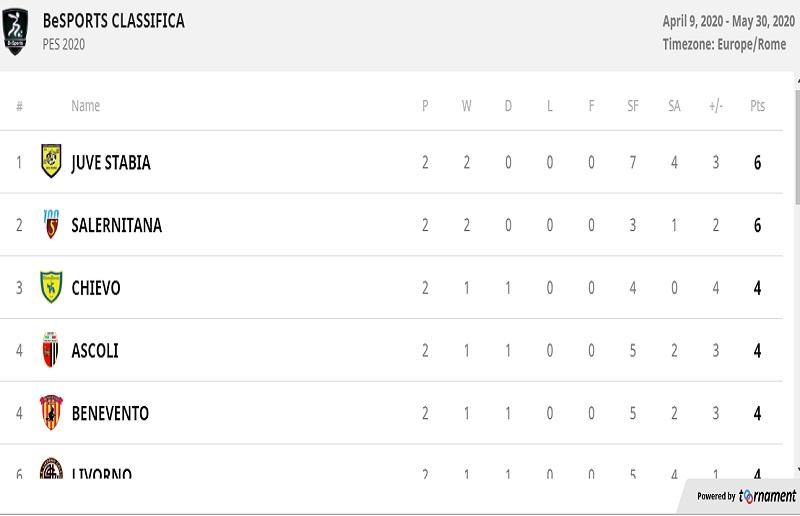This screenshot has width=800, height=516.
Task: Click the scrollbar down arrow
Action: (797, 470)
